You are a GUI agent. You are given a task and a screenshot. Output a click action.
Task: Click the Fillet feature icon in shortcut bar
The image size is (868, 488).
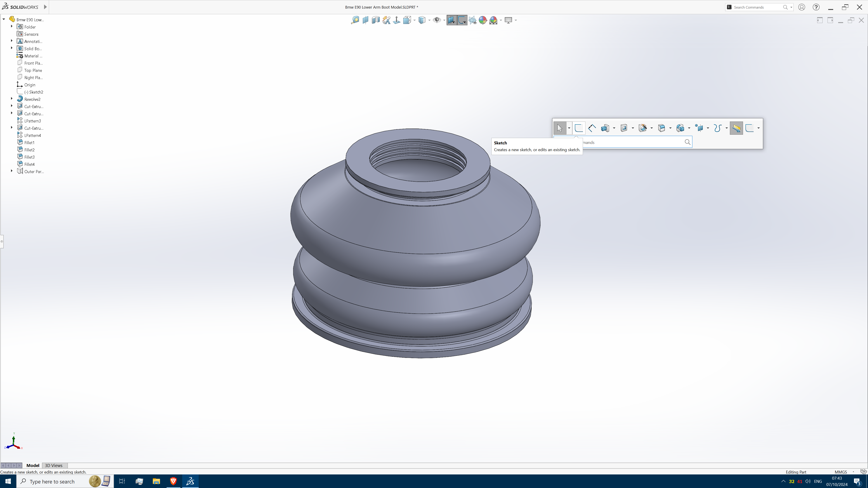[x=661, y=128]
